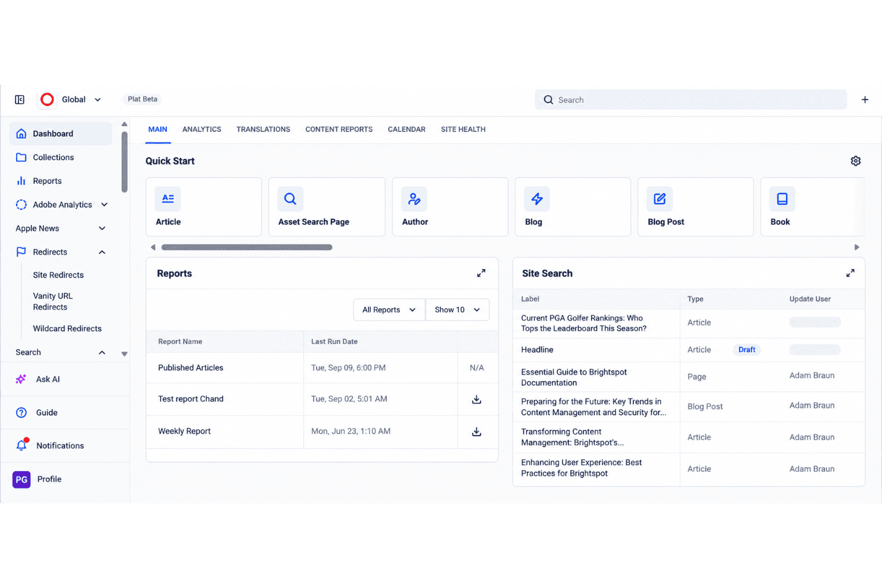
Task: Click the plus icon beside search bar
Action: tap(865, 99)
